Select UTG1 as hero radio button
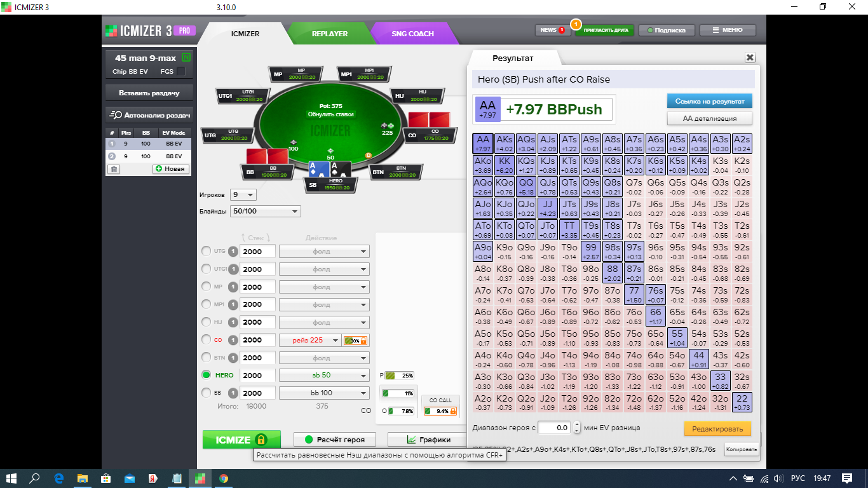 coord(206,269)
